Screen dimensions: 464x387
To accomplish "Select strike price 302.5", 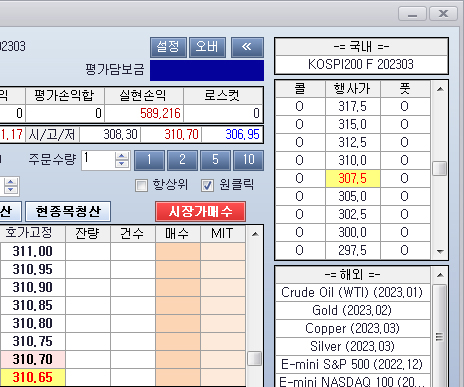I will [353, 215].
